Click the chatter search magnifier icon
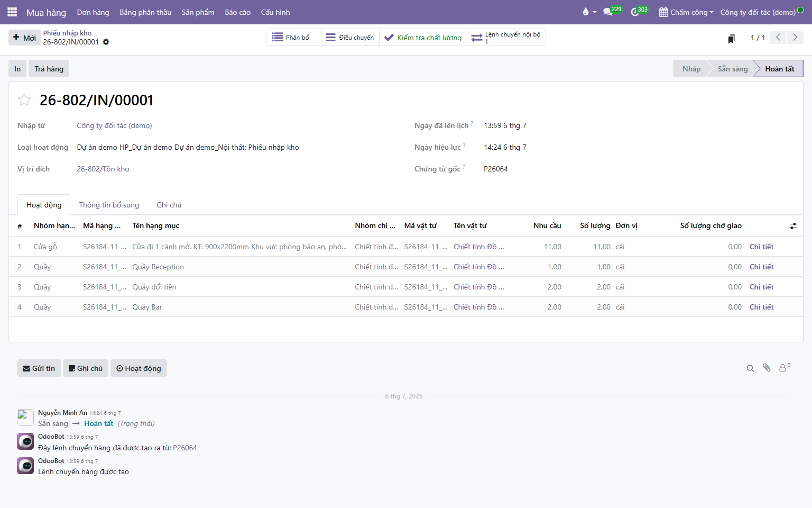The height and width of the screenshot is (508, 812). pos(750,368)
